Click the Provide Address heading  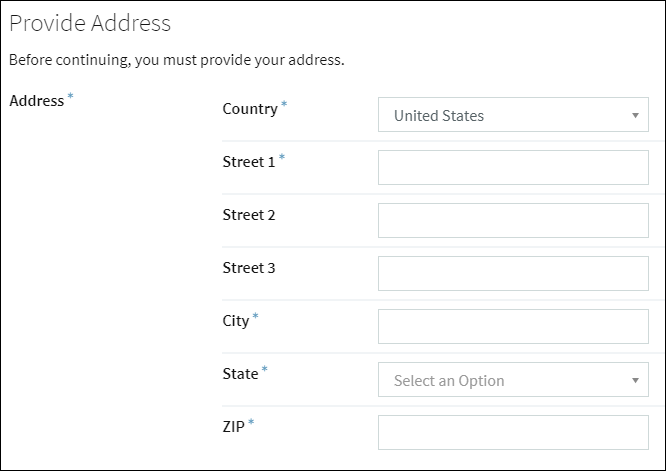90,23
